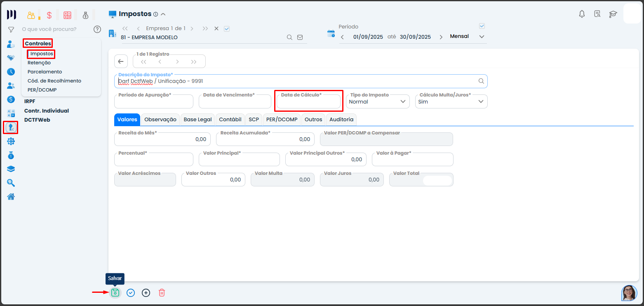Select DCTFWeb in the side menu

point(37,120)
